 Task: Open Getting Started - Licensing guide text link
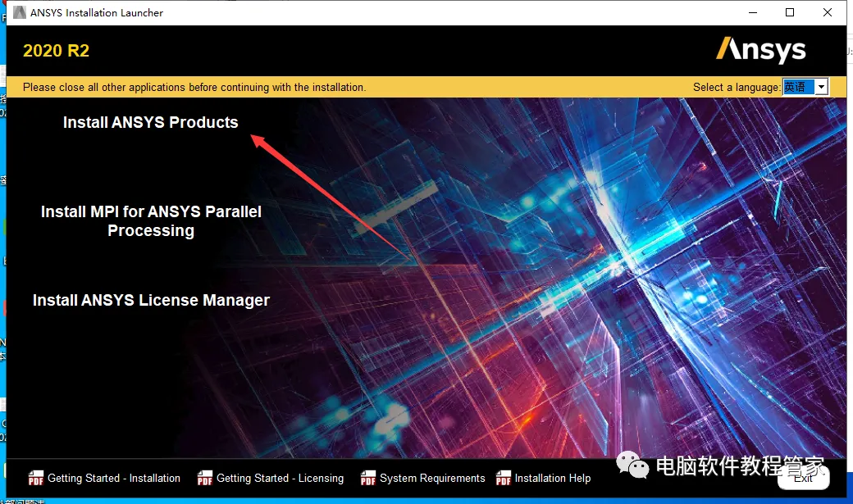pos(281,478)
